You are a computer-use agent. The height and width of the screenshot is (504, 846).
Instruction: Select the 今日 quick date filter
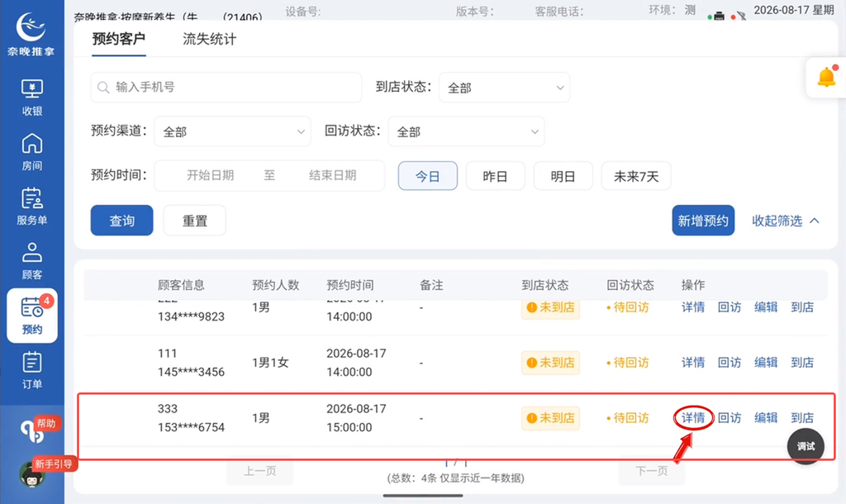428,176
